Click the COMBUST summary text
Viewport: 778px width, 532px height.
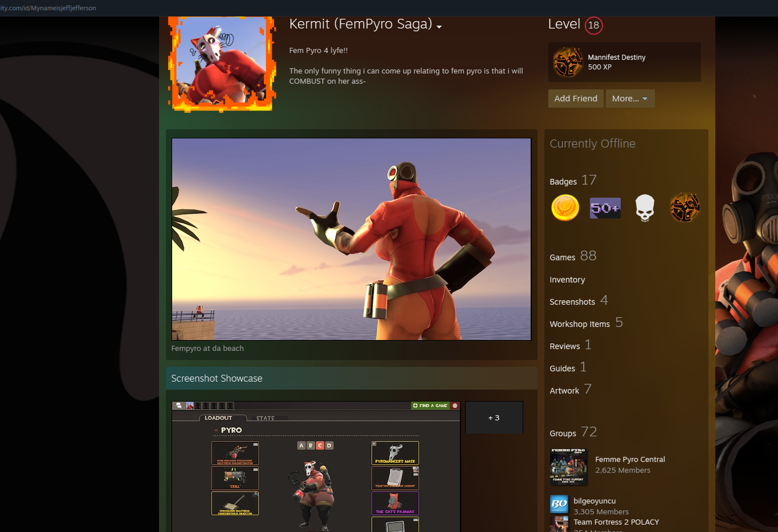click(406, 76)
